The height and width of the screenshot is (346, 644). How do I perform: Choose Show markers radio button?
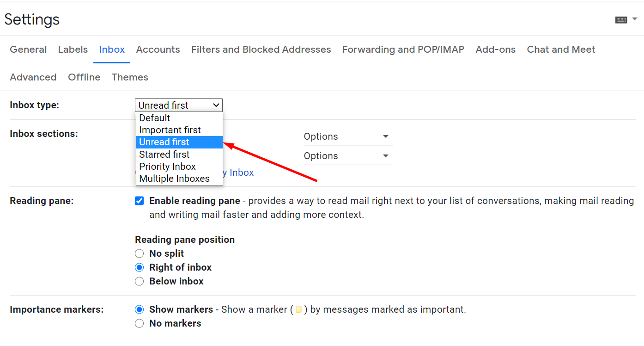click(139, 309)
